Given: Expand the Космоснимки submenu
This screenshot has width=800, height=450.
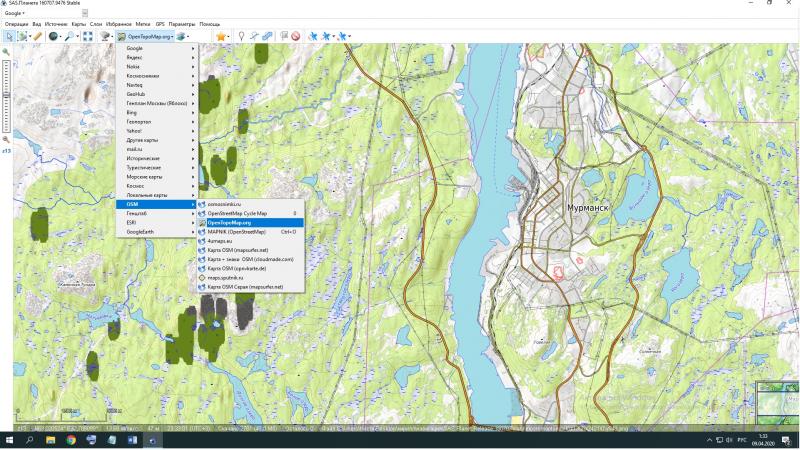Looking at the screenshot, I should (x=157, y=76).
